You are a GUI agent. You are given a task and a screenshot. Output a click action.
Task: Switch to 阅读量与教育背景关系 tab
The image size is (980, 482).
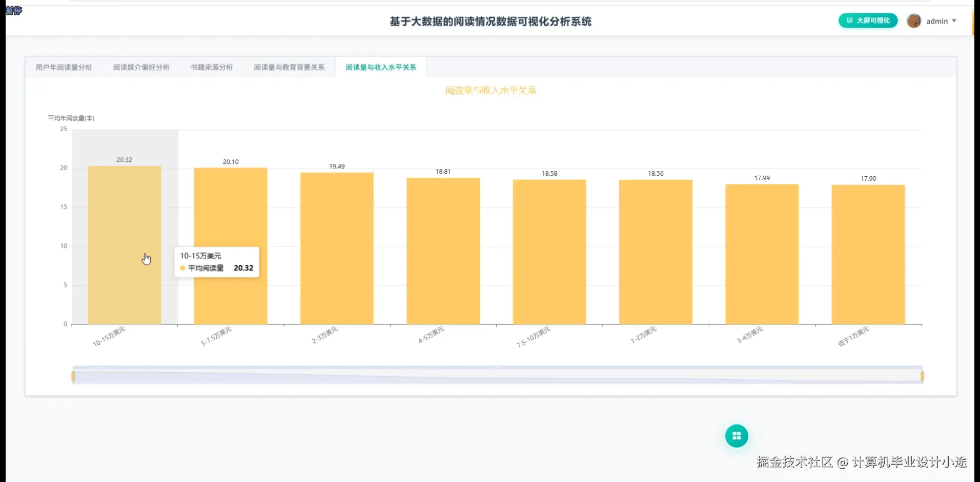[x=289, y=67]
